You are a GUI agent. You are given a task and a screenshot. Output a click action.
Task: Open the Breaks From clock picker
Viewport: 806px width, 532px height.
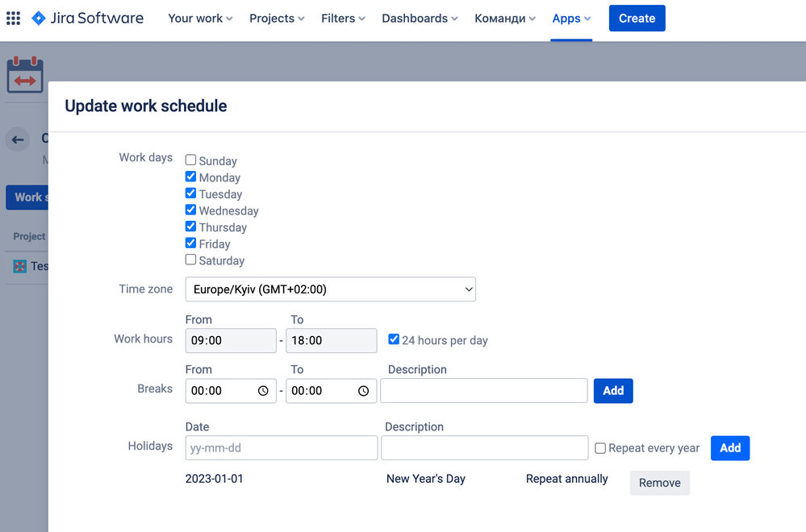tap(263, 391)
